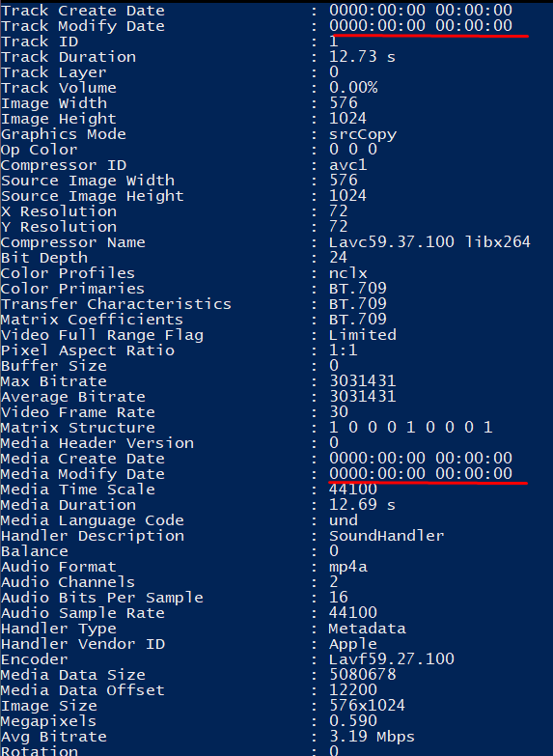This screenshot has height=756, width=553.
Task: Click the Graphics Mode srcCopy value
Action: [363, 134]
